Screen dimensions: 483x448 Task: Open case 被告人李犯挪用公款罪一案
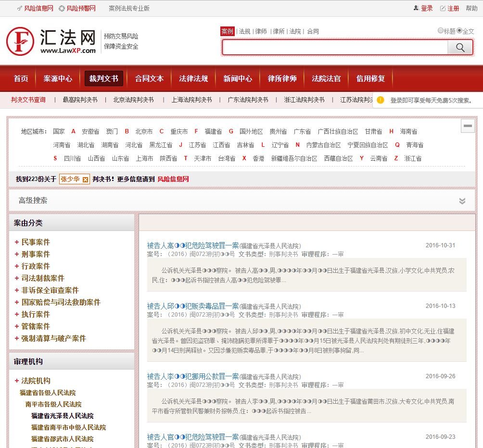[x=193, y=376]
